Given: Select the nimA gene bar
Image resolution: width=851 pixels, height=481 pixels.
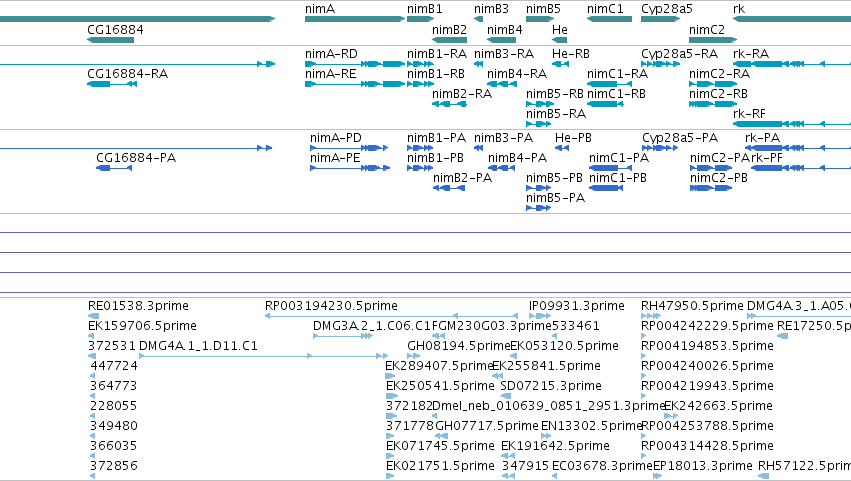Looking at the screenshot, I should (355, 19).
